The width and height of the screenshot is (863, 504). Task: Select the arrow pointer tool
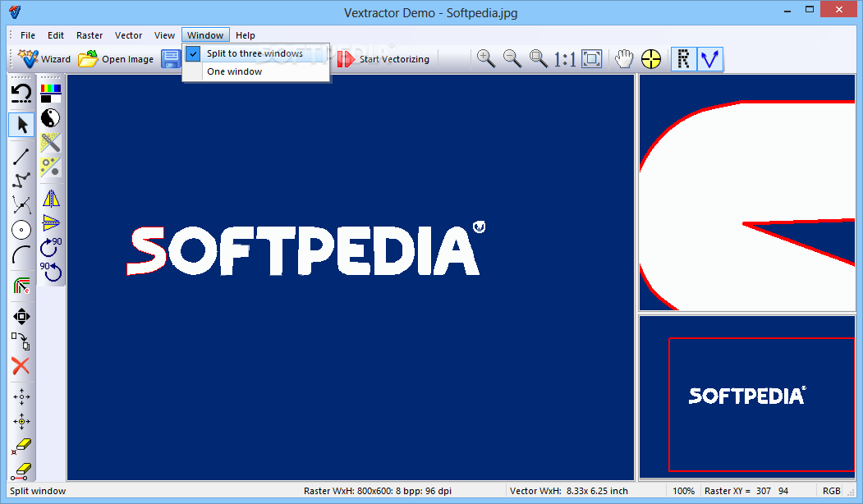coord(21,125)
